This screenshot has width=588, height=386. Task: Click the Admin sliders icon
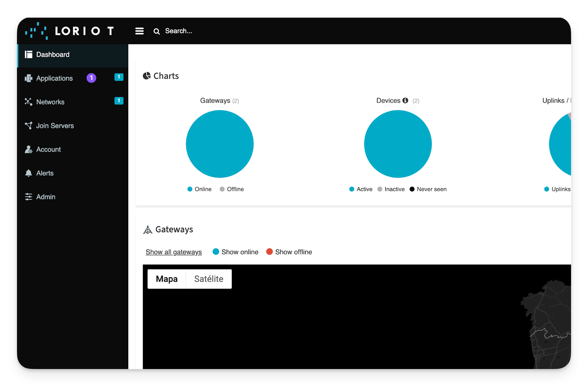(x=28, y=197)
